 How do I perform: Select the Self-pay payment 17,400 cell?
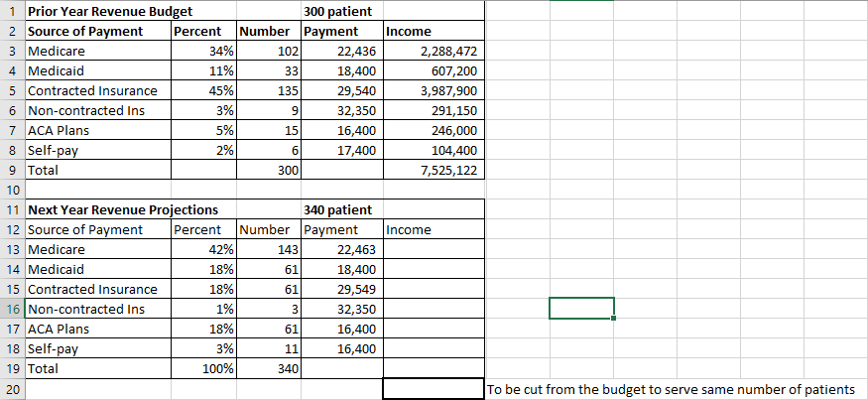coord(342,150)
